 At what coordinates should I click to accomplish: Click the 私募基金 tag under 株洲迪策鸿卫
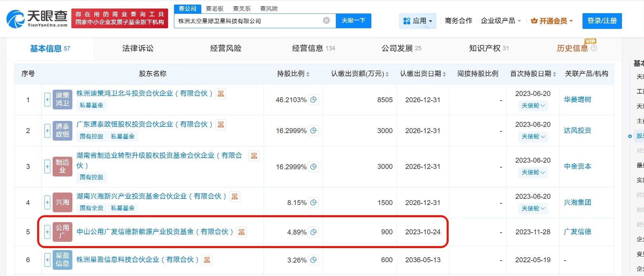[91, 105]
